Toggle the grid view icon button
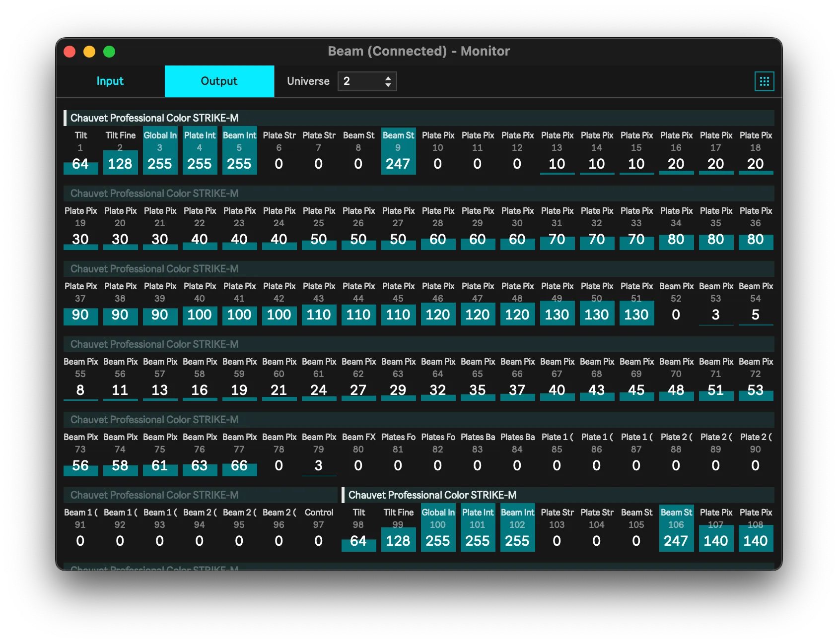Screen dimensions: 838x644 [x=764, y=81]
